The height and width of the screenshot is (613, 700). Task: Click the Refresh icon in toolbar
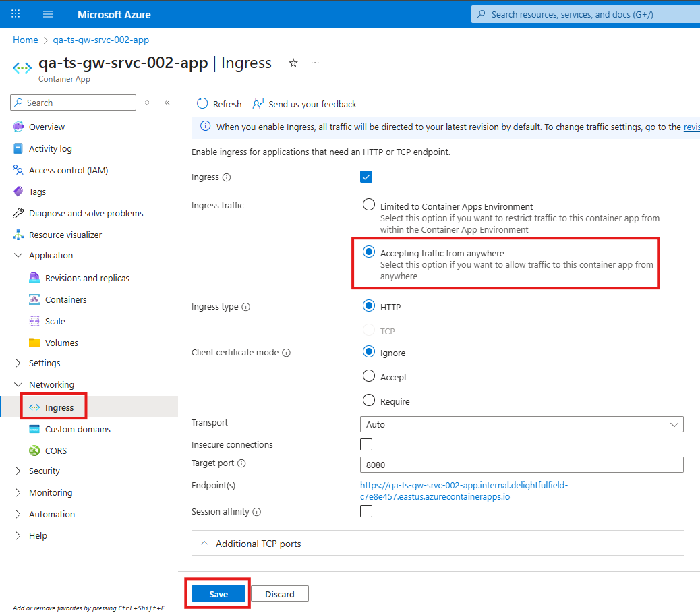(x=202, y=104)
